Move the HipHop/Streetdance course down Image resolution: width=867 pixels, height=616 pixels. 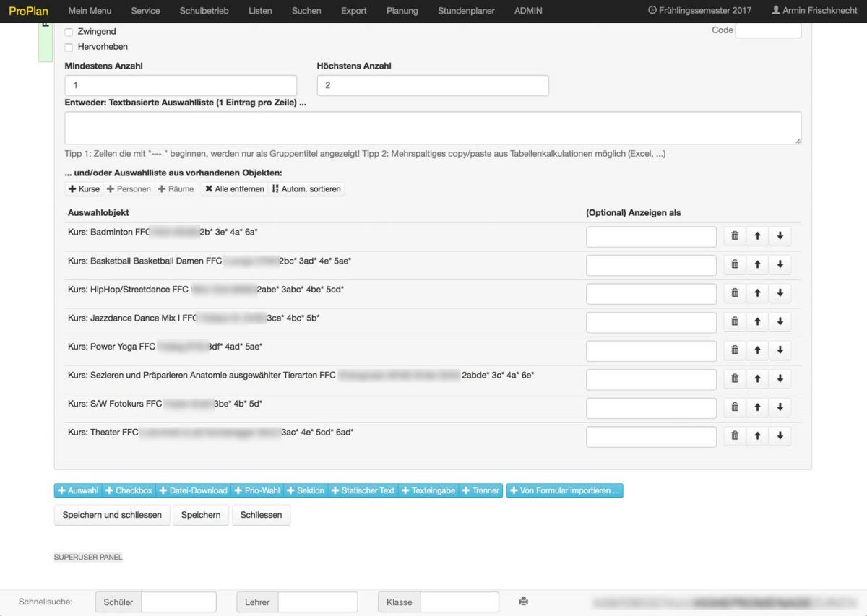coord(780,293)
